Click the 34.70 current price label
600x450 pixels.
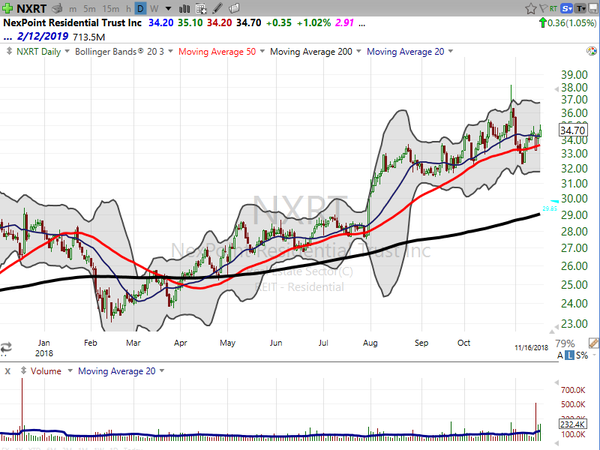pos(572,130)
